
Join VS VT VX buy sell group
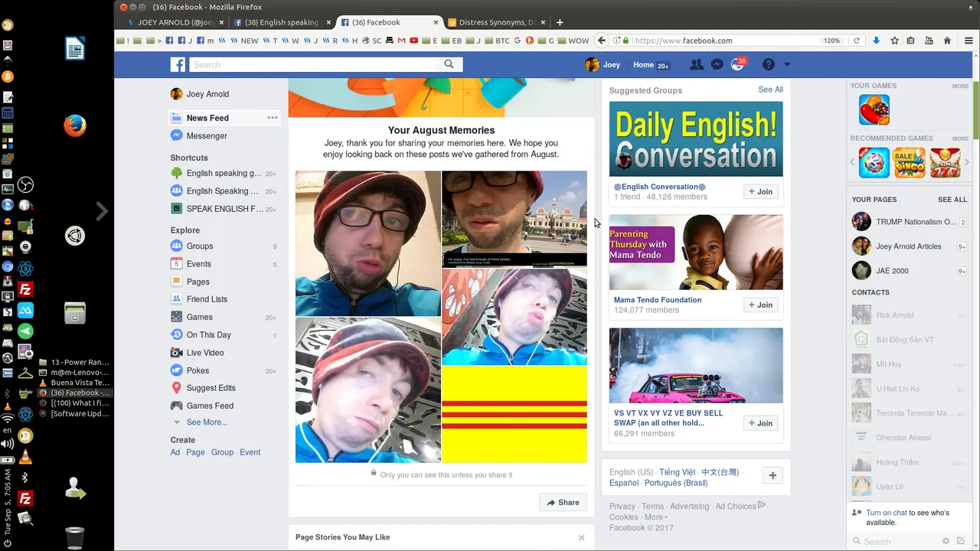coord(760,423)
